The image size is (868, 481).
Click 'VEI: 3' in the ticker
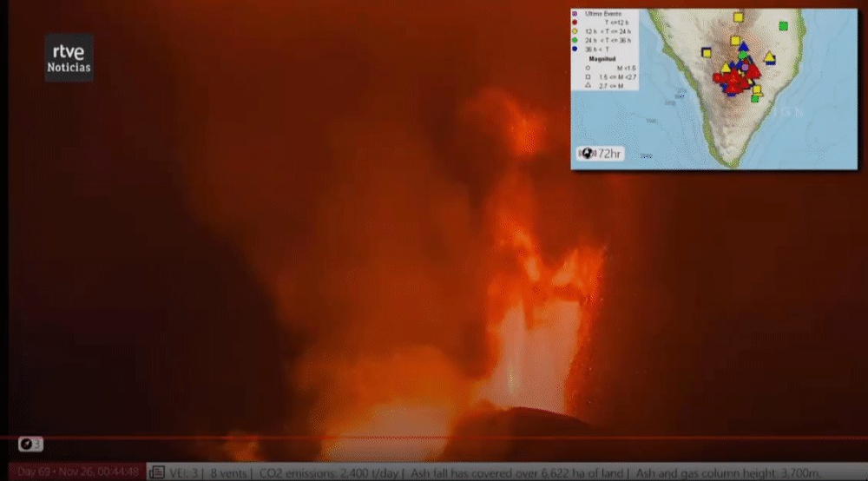[182, 473]
